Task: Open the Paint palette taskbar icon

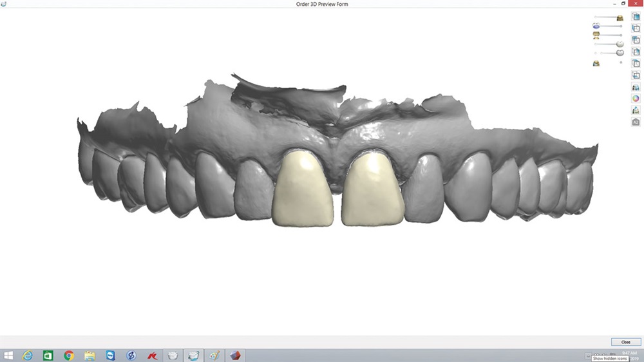Action: pyautogui.click(x=214, y=356)
